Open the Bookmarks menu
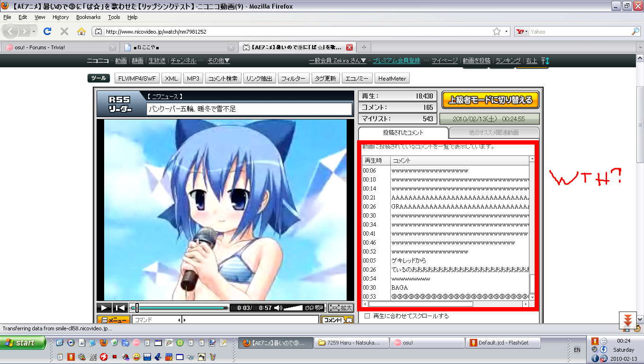The width and height of the screenshot is (644, 364). tap(89, 17)
